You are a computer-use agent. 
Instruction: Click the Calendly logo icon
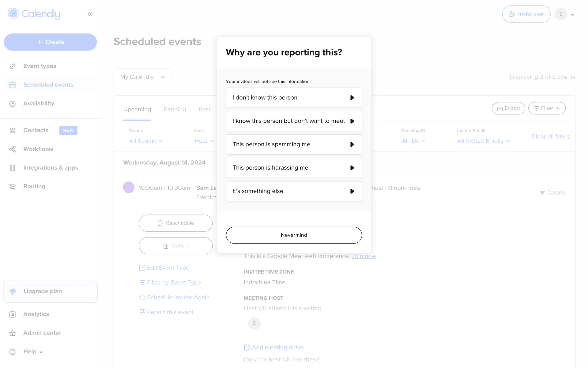point(13,13)
